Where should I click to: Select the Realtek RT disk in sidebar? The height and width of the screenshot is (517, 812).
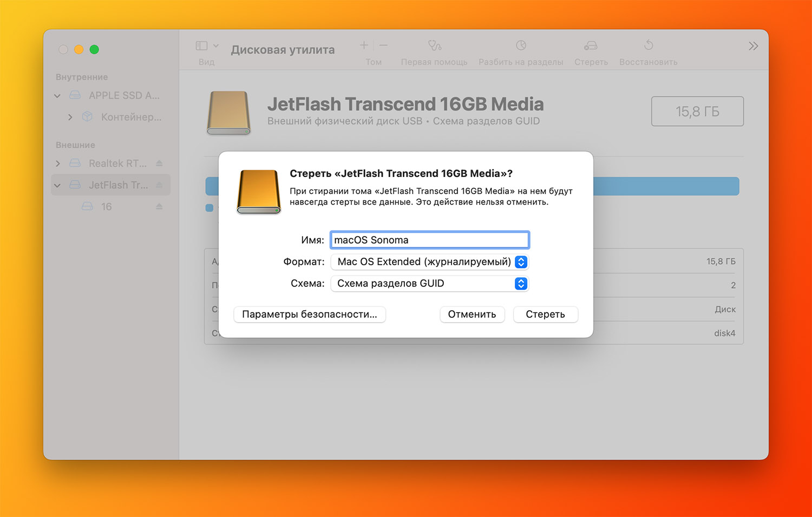pyautogui.click(x=117, y=163)
